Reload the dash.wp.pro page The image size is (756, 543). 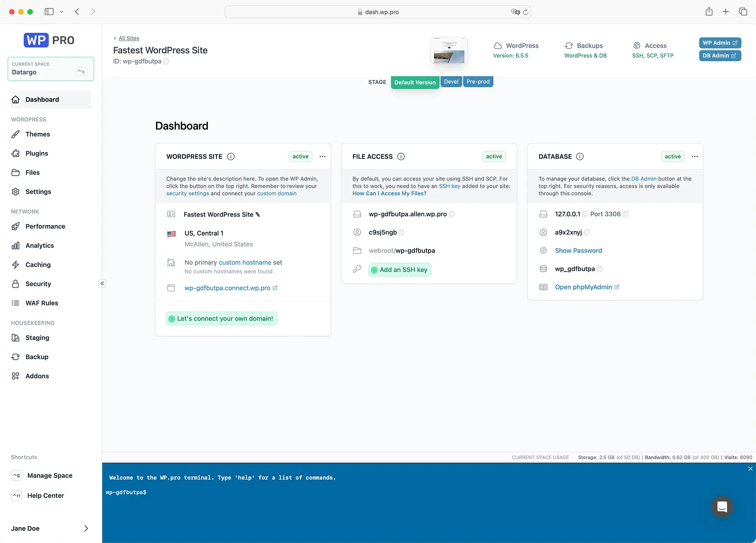point(525,12)
